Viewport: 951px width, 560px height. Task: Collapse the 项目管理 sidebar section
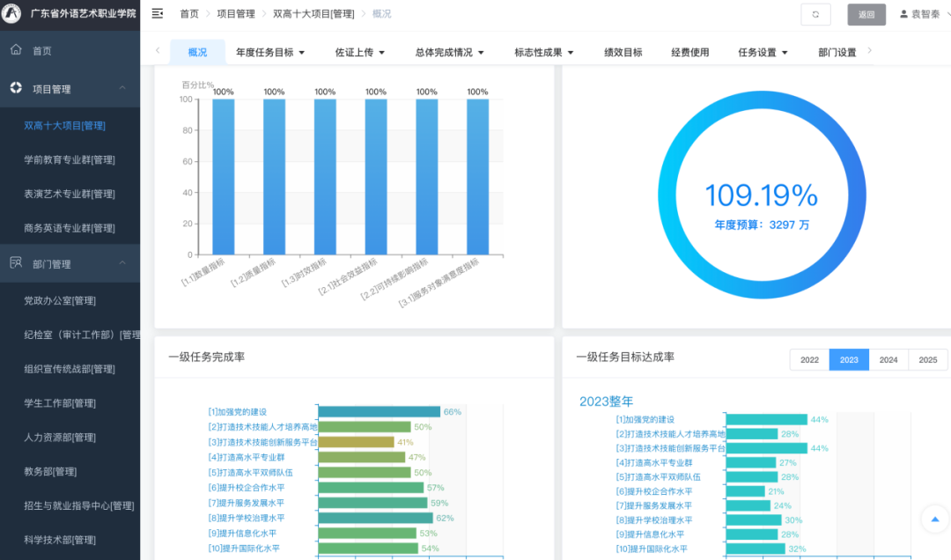[x=122, y=89]
